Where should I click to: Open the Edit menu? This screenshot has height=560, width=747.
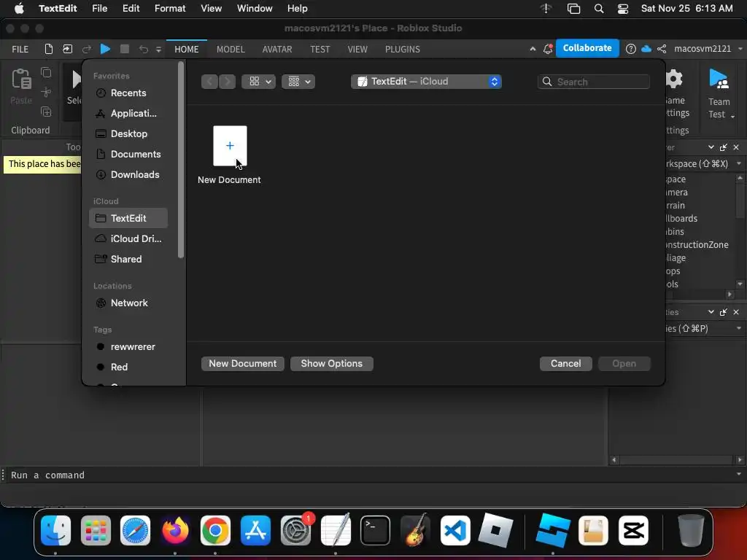(x=131, y=9)
